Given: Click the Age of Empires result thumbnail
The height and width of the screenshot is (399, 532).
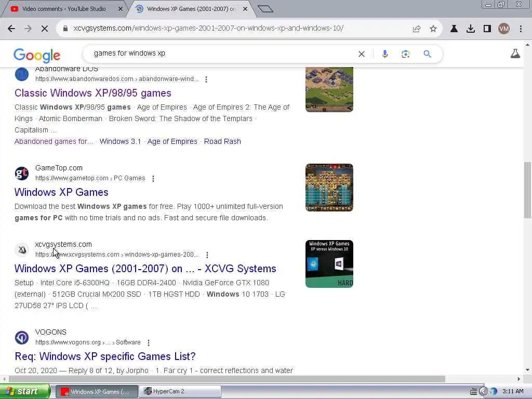Looking at the screenshot, I should tap(329, 89).
